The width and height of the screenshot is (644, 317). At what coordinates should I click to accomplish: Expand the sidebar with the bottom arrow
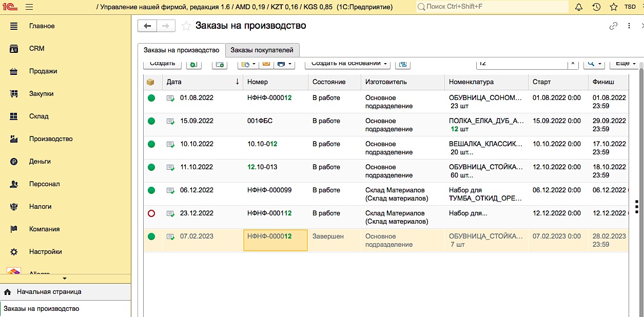click(x=65, y=279)
